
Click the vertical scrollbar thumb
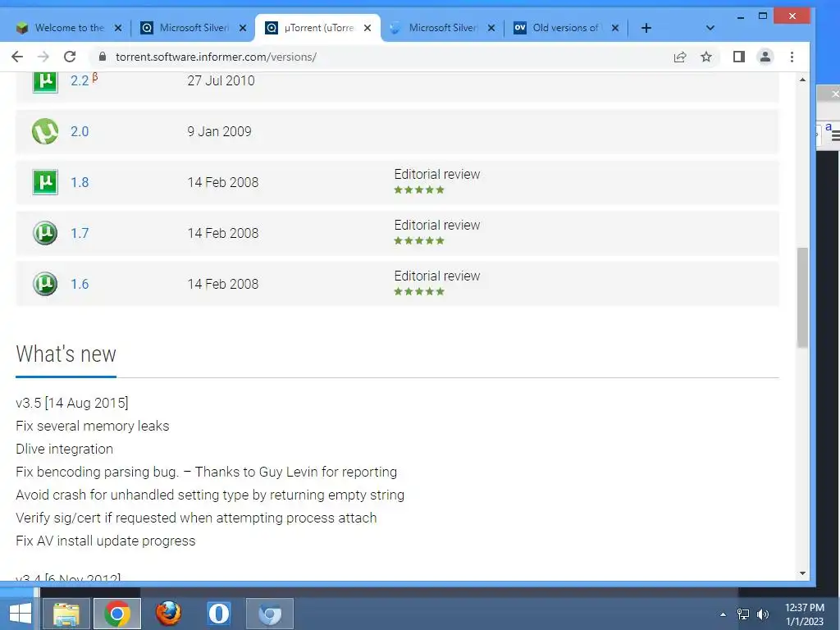[x=802, y=297]
